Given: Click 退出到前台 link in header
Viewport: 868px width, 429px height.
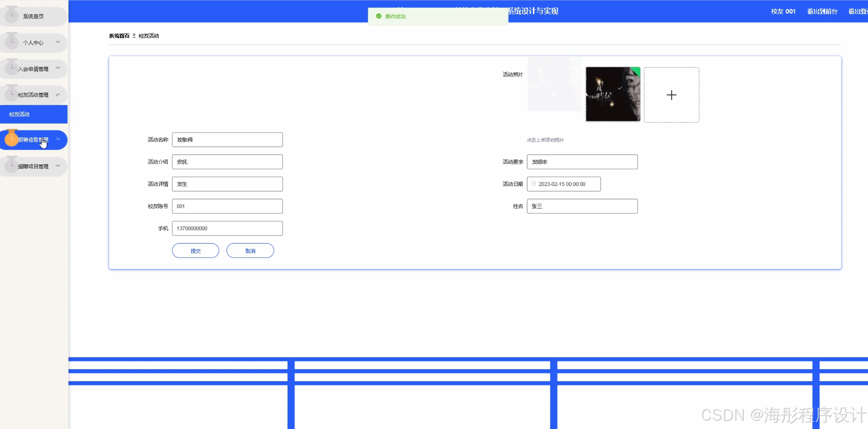Looking at the screenshot, I should (822, 11).
